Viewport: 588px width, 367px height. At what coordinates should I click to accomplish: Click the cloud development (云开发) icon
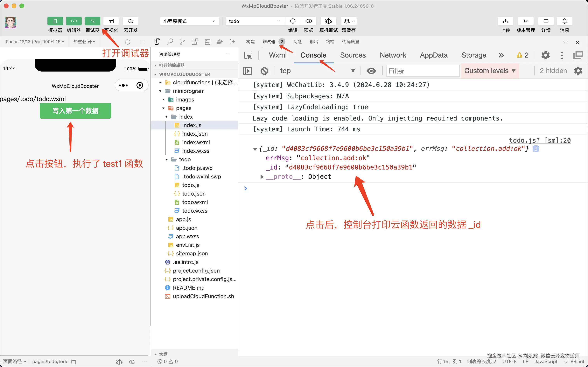130,21
